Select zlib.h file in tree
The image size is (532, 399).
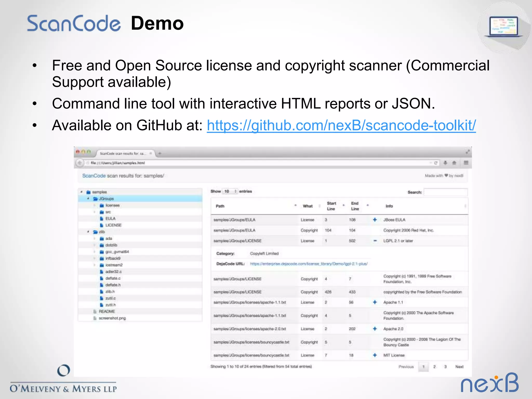pos(110,291)
